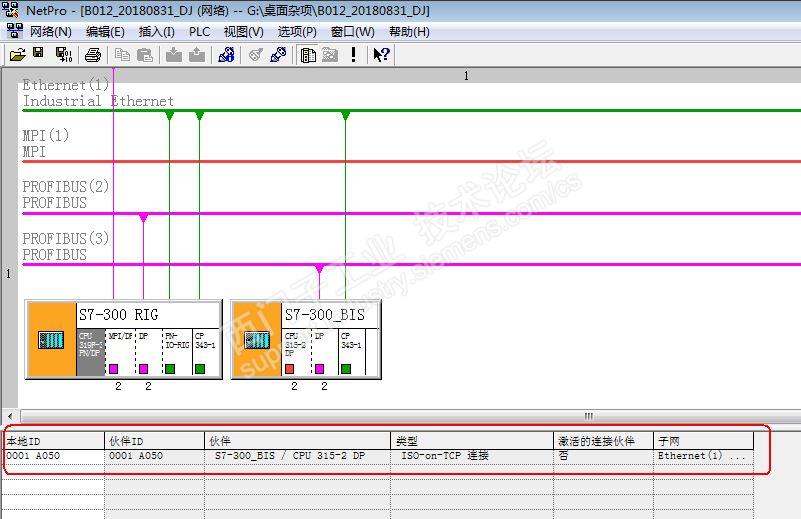Click the Download to module icon

pyautogui.click(x=174, y=54)
